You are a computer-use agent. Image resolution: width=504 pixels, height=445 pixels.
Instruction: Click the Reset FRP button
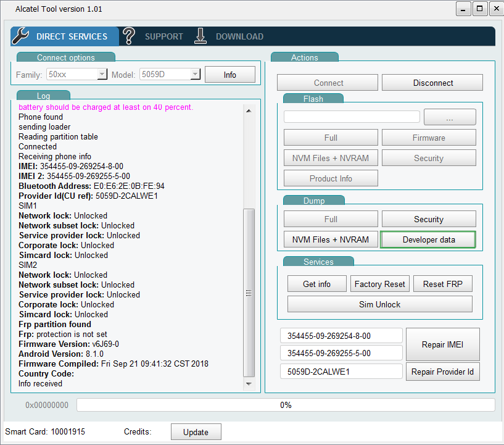(x=442, y=283)
